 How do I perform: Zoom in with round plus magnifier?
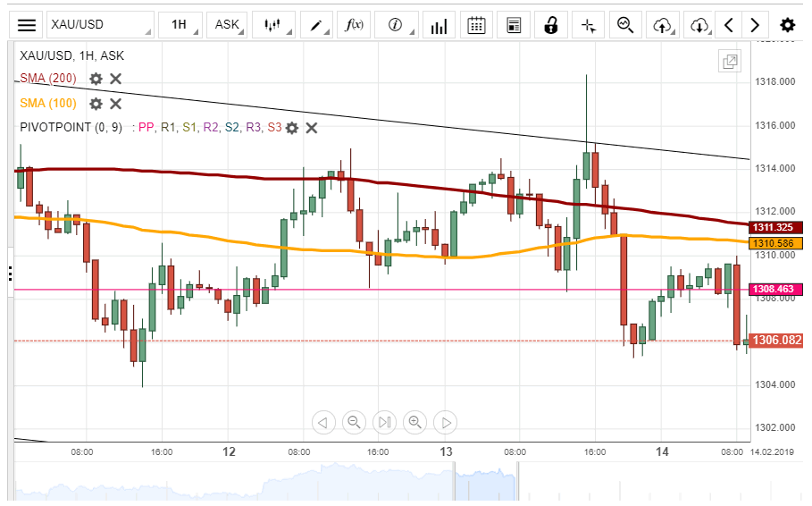[x=414, y=423]
